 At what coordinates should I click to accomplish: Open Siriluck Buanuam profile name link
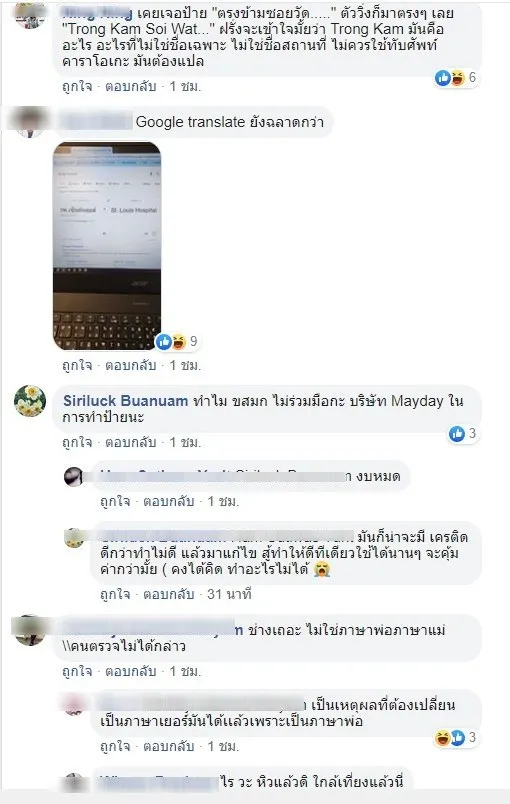pyautogui.click(x=126, y=401)
